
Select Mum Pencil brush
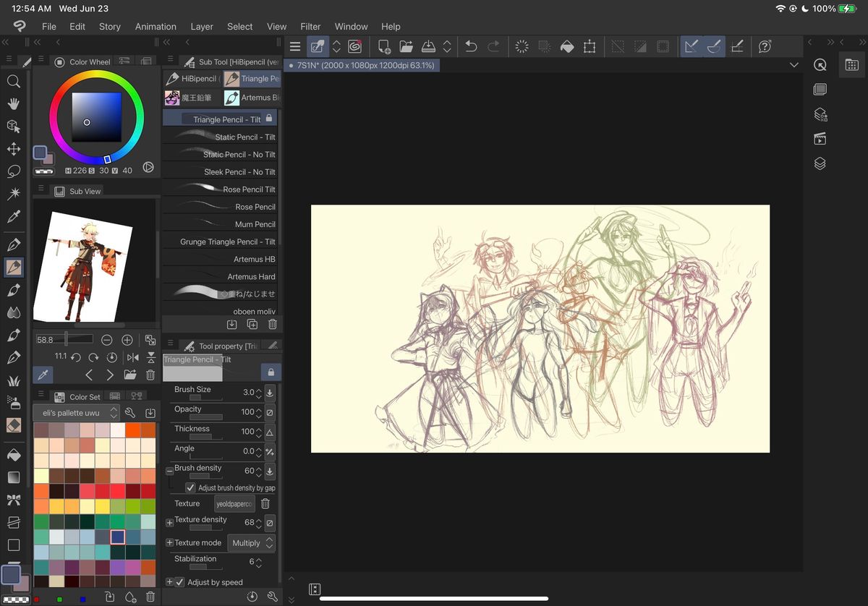(220, 224)
